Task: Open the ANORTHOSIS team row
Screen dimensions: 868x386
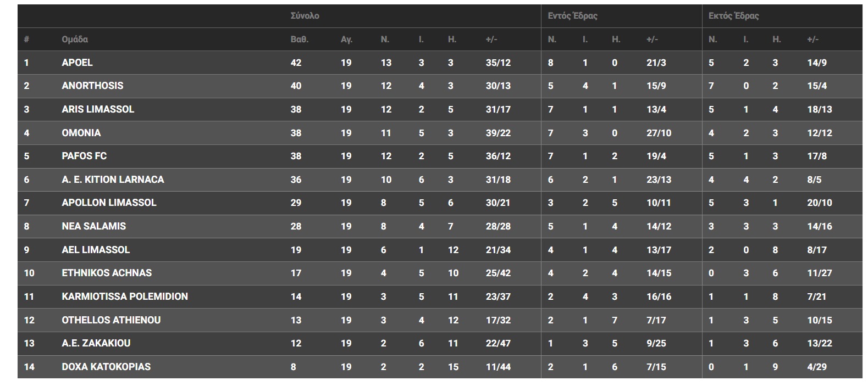Action: 92,86
